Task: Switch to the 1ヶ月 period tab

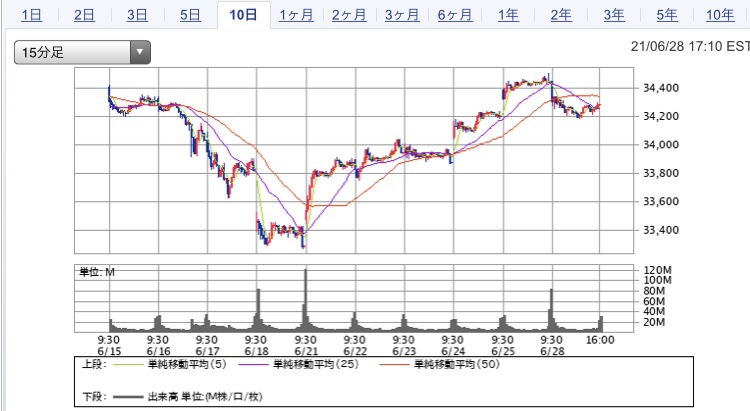Action: (297, 15)
